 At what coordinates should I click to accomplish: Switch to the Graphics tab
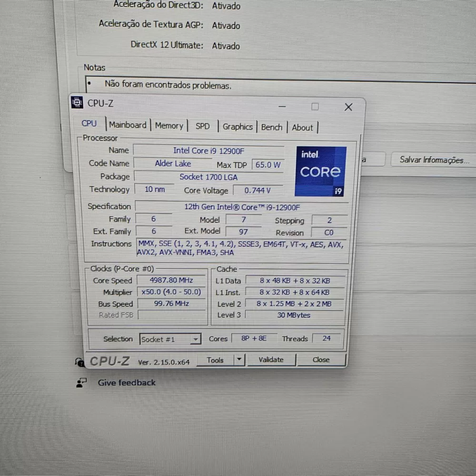click(x=238, y=127)
